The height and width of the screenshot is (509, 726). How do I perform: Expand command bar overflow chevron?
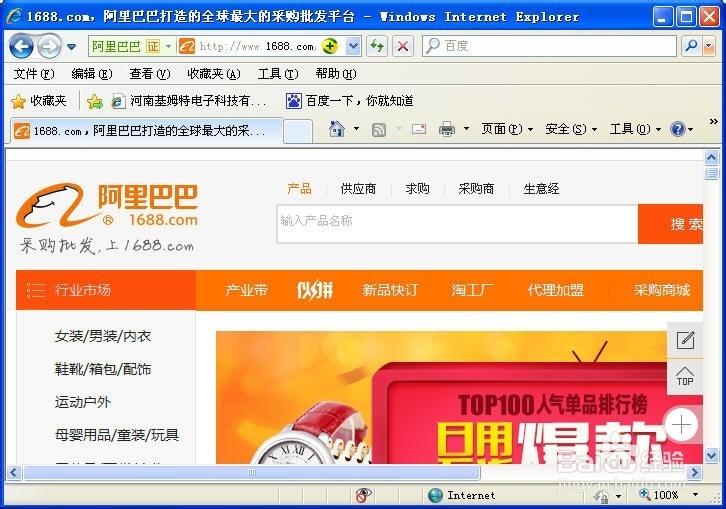click(x=713, y=121)
